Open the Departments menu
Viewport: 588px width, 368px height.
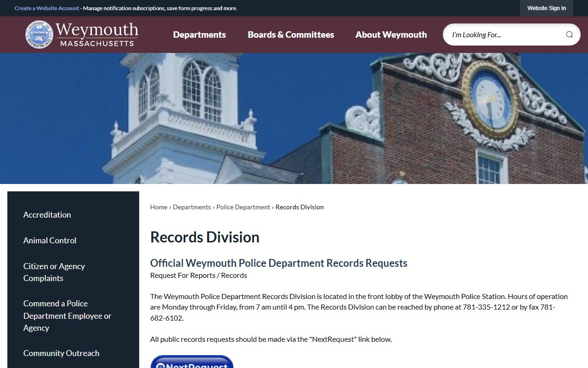[199, 34]
